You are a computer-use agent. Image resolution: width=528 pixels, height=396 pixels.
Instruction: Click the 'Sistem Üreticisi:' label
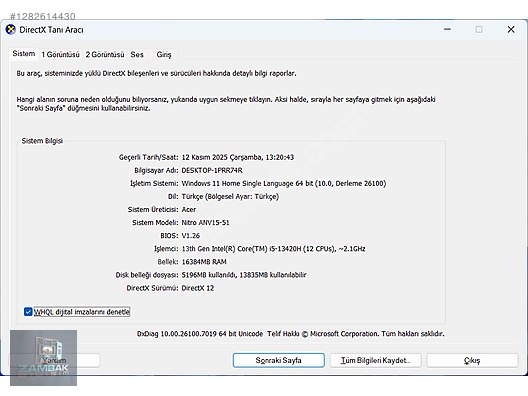pos(153,209)
